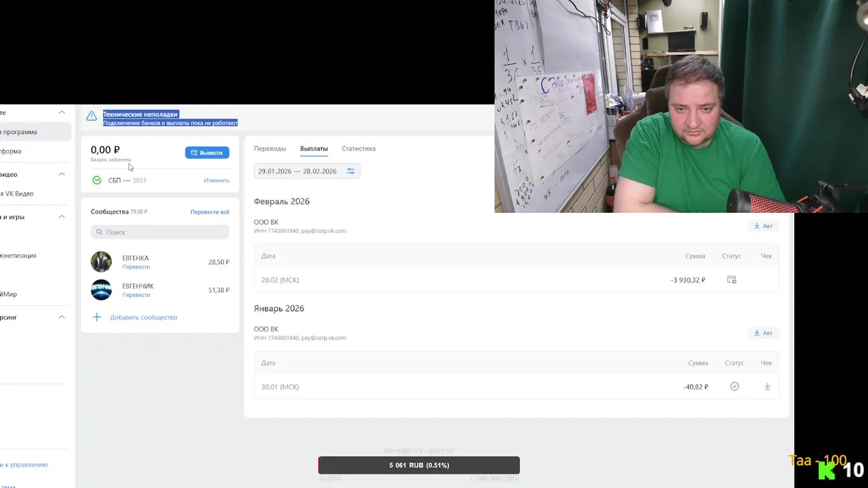Click the 28.02 (МСК) date cell

click(280, 280)
